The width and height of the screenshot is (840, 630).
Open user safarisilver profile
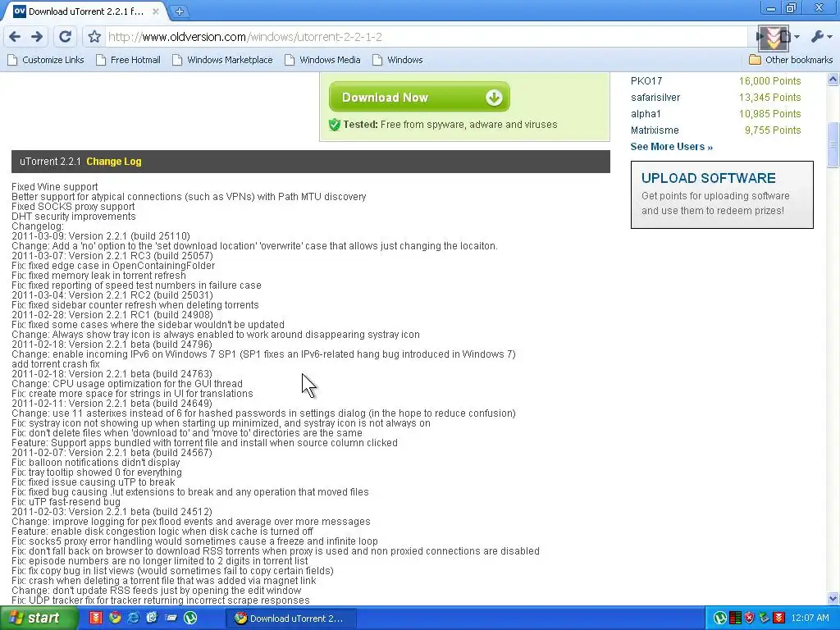point(655,98)
